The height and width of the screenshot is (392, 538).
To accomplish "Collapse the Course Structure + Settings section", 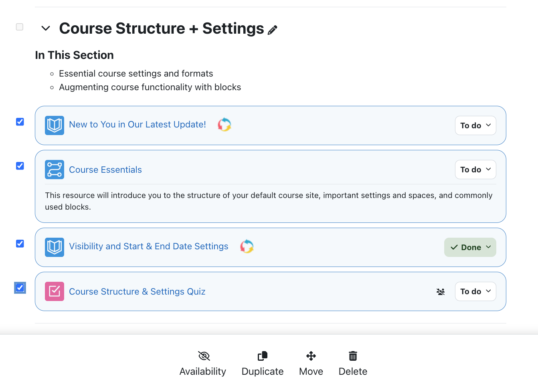I will (x=46, y=28).
